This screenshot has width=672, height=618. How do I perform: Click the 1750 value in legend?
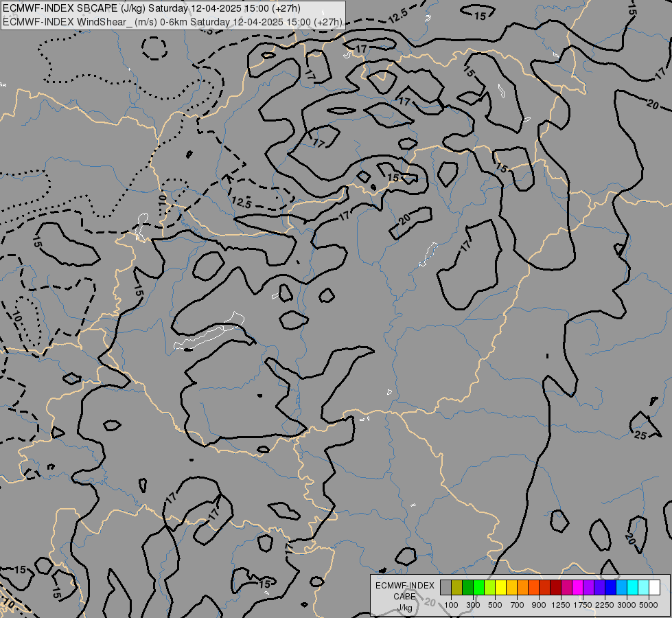point(583,605)
